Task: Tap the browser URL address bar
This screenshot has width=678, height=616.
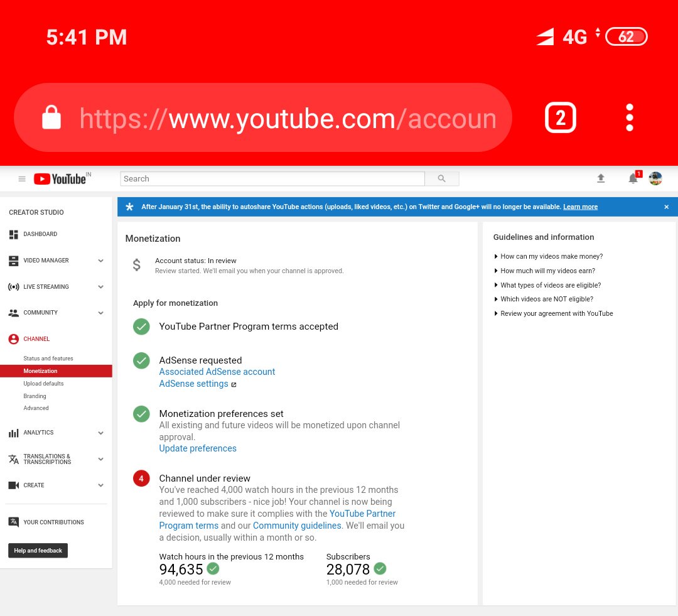Action: (263, 117)
